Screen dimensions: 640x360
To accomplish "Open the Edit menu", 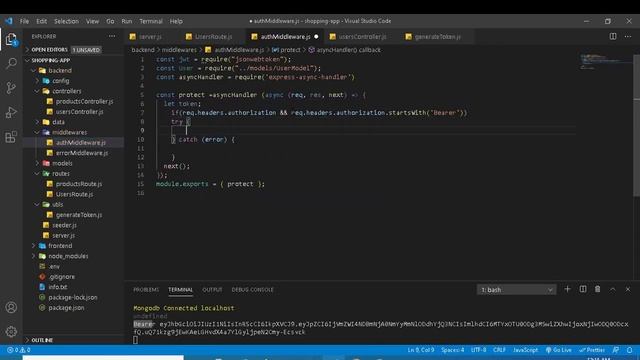I will pyautogui.click(x=42, y=21).
